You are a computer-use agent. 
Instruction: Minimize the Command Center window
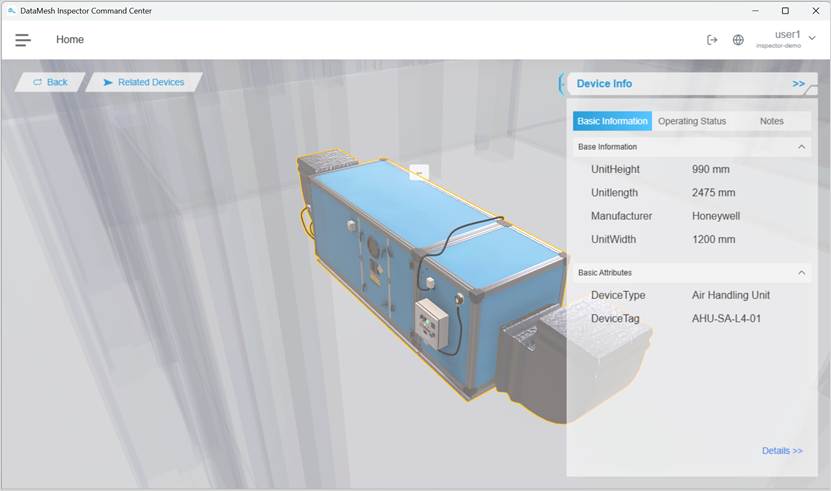click(756, 10)
